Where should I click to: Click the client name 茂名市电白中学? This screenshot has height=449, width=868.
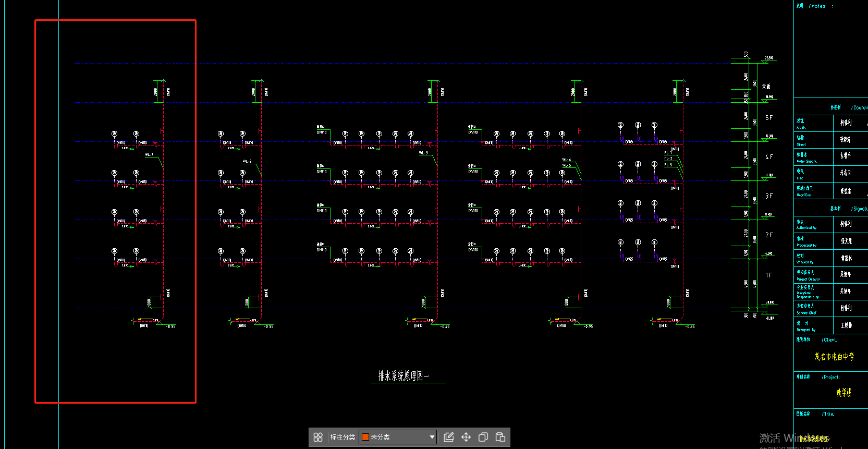pos(834,357)
